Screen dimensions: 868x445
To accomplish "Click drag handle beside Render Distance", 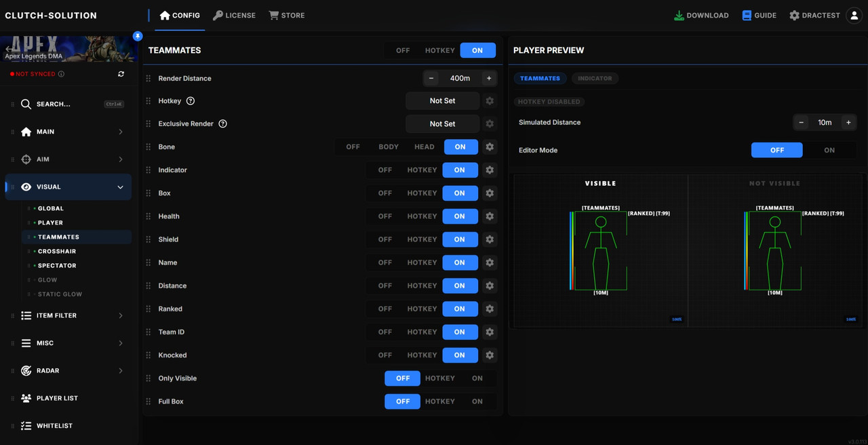I will point(149,79).
